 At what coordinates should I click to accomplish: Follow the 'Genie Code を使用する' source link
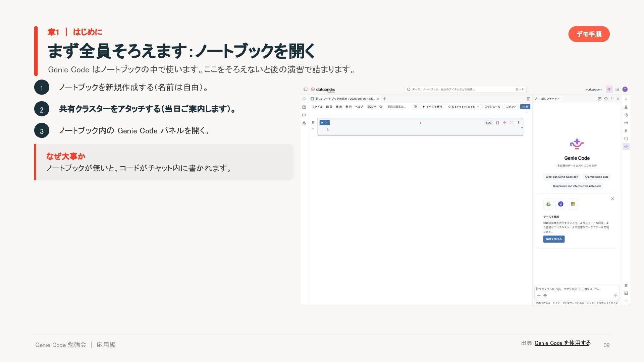562,343
